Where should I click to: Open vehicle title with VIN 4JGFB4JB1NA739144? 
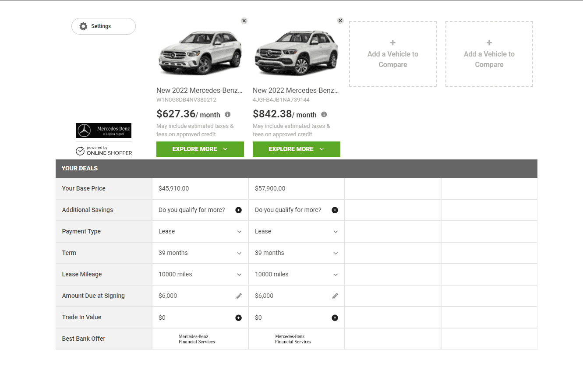point(296,91)
